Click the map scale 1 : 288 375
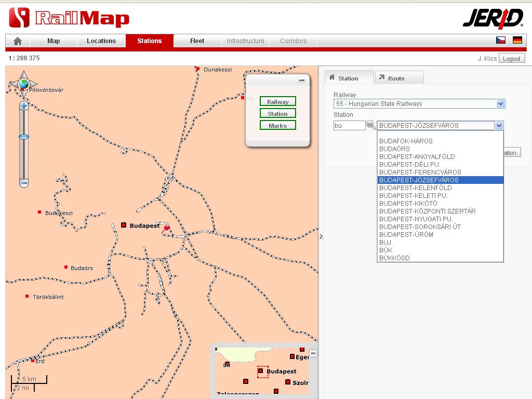The height and width of the screenshot is (399, 532). tap(24, 58)
